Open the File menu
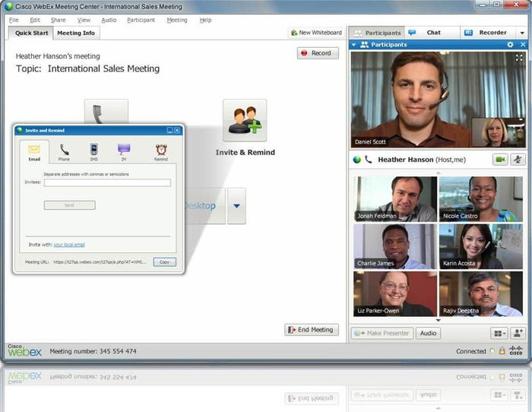The width and height of the screenshot is (532, 412). click(14, 20)
